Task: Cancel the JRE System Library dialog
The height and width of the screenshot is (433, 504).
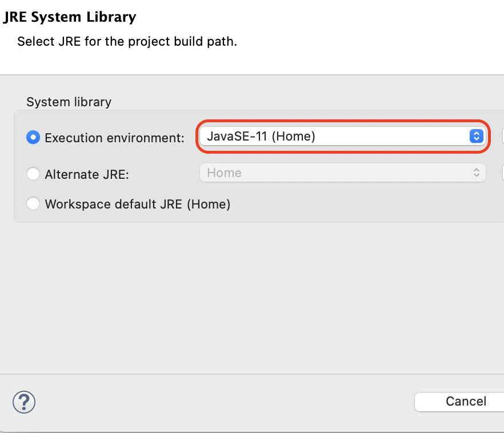Action: [459, 402]
